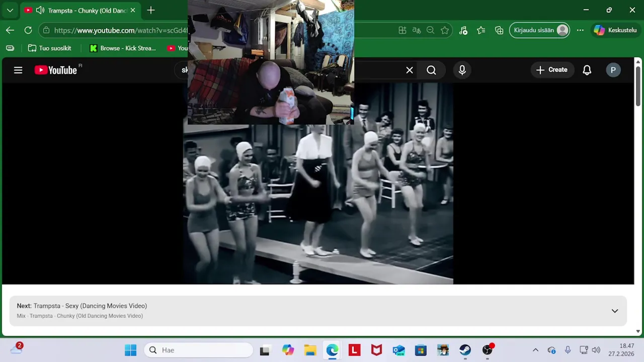This screenshot has width=644, height=362.
Task: Open the Collections icon in the toolbar
Action: pyautogui.click(x=499, y=30)
